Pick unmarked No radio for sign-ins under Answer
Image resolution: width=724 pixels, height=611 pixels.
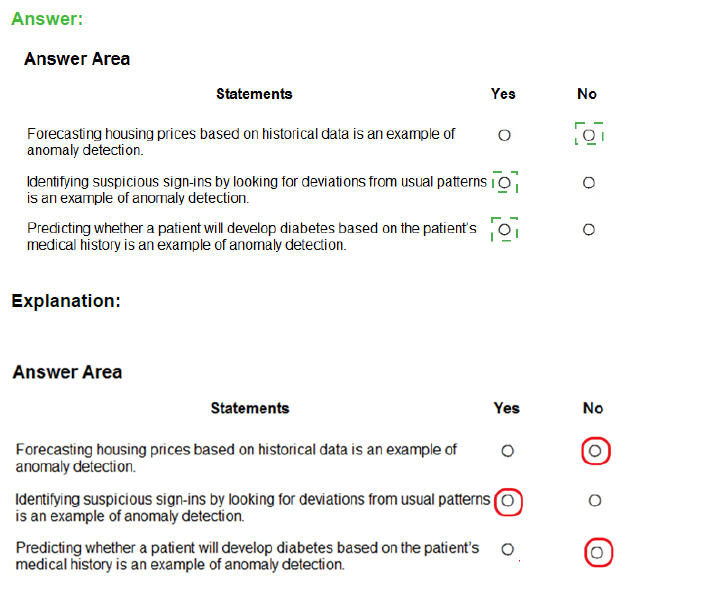point(589,183)
